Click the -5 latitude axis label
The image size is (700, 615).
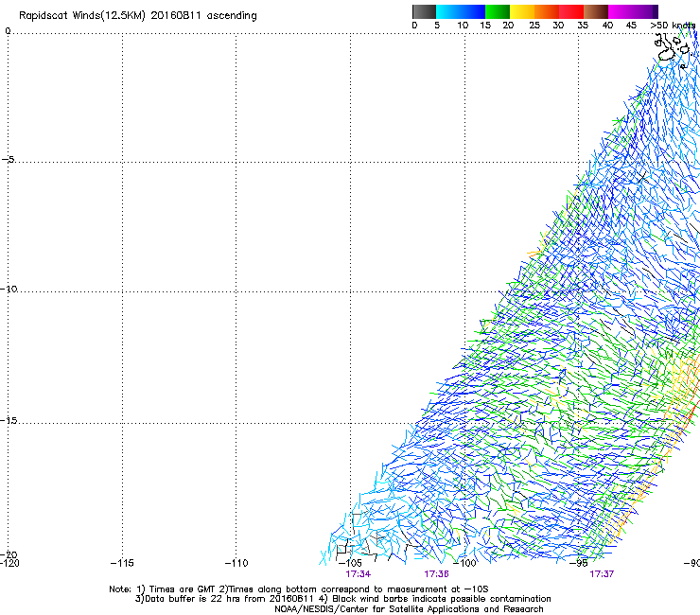(9, 160)
